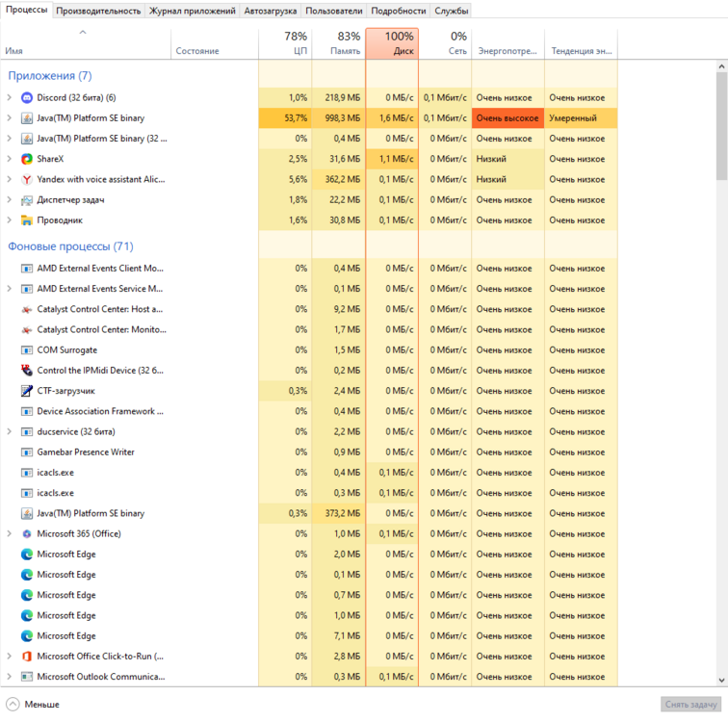Viewport: 728px width, 722px height.
Task: Collapse view with the Меньше arrow
Action: (13, 705)
